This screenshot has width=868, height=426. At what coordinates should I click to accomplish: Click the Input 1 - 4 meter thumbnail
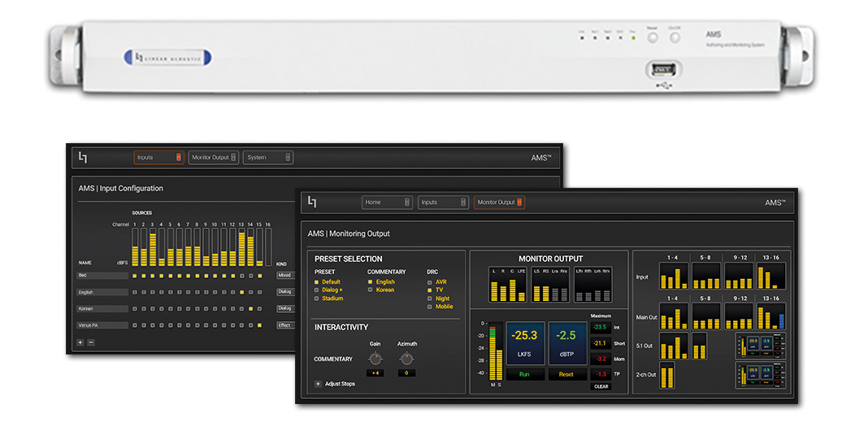click(x=674, y=276)
